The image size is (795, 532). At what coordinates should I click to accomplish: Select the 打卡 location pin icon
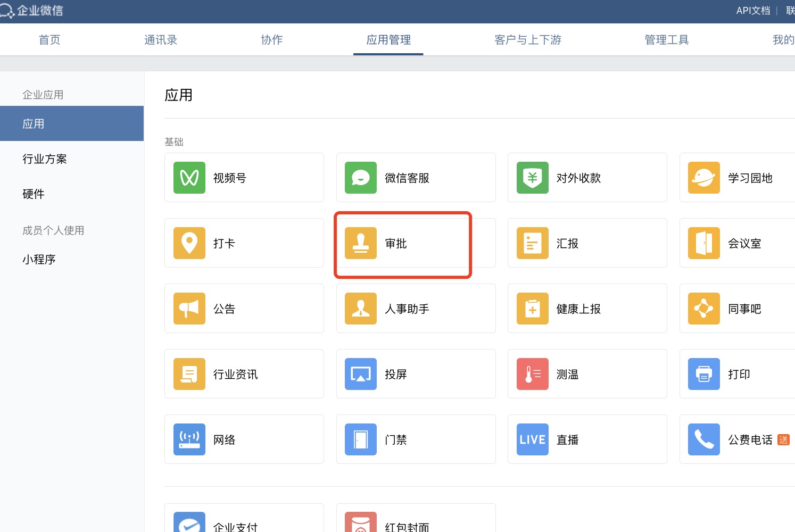(x=189, y=243)
